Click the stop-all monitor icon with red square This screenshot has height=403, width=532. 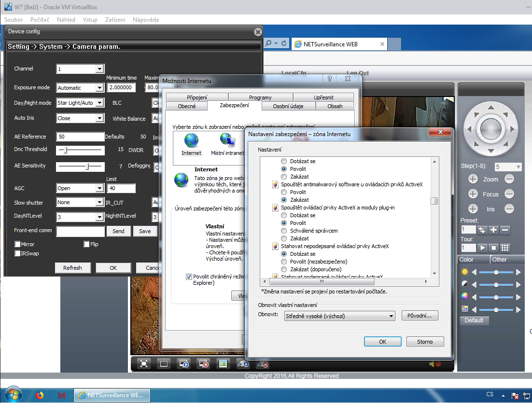tap(204, 364)
